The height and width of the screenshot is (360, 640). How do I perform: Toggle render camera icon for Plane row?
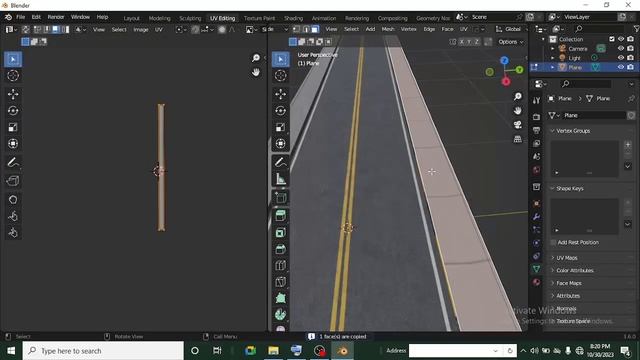tap(631, 67)
